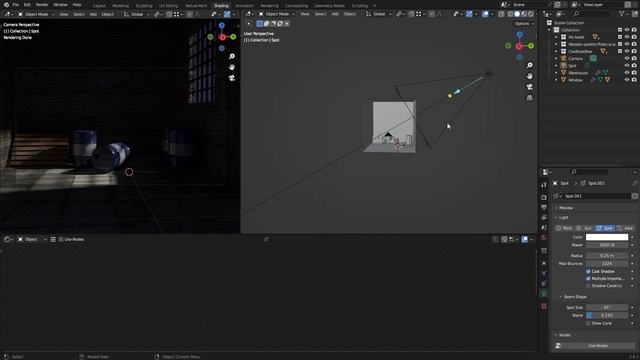Click Blender logo in top menu bar
Viewport: 640px width, 360px height.
(5, 4)
